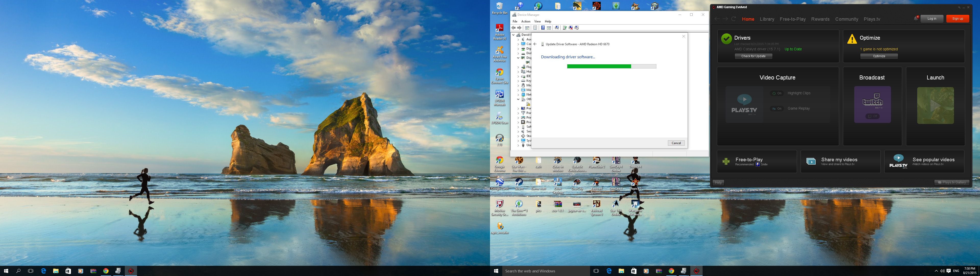Open the wrench settings icon in AMD title bar
Viewport: 980px width, 276px height.
pos(960,8)
